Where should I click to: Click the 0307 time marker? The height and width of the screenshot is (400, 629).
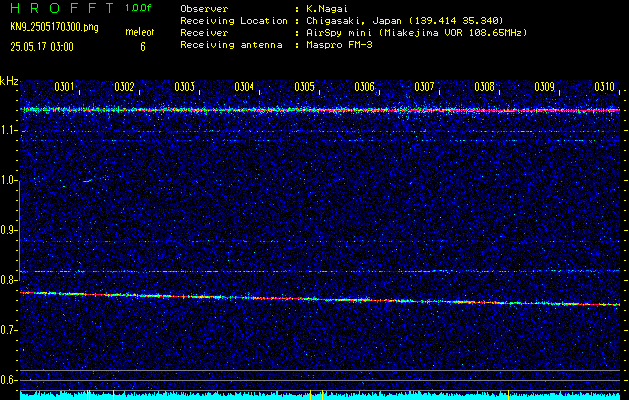click(424, 87)
